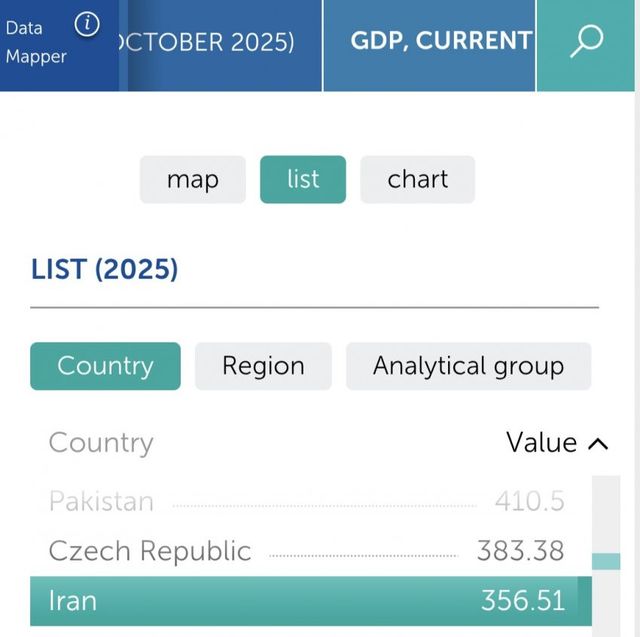This screenshot has width=640, height=637.
Task: Click the LIST (2025) heading
Action: [x=104, y=269]
